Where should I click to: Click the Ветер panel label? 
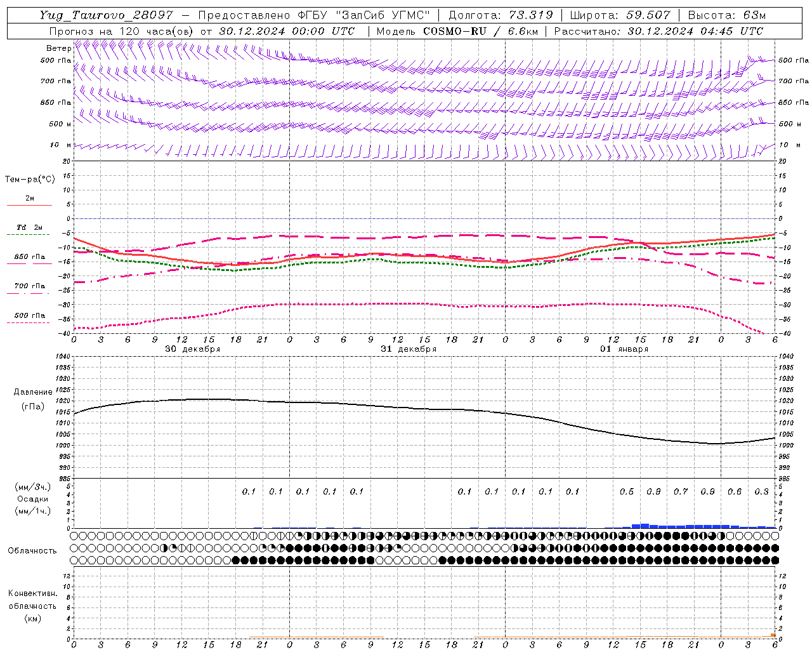pyautogui.click(x=58, y=48)
